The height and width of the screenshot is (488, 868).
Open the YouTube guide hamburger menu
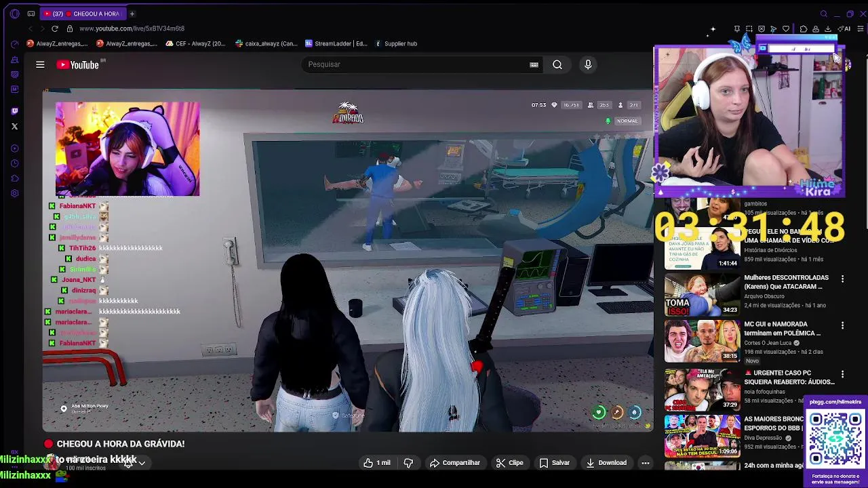click(x=40, y=64)
